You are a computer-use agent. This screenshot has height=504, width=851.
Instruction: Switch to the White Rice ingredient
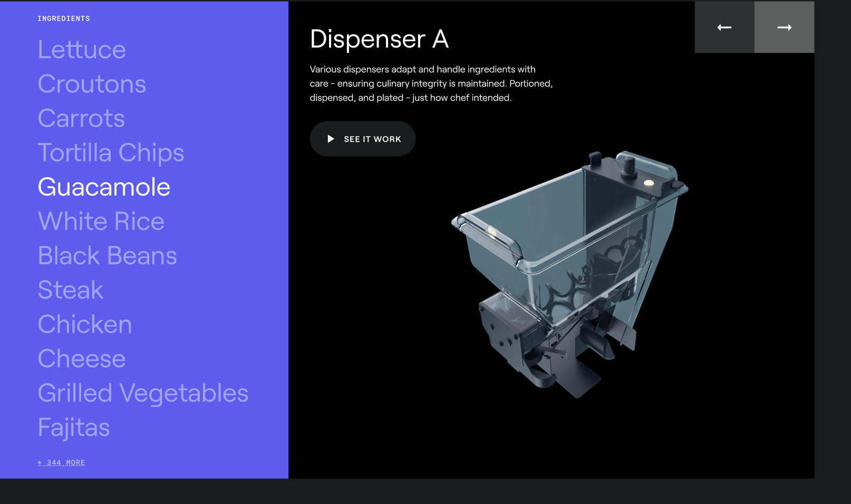[x=101, y=221]
